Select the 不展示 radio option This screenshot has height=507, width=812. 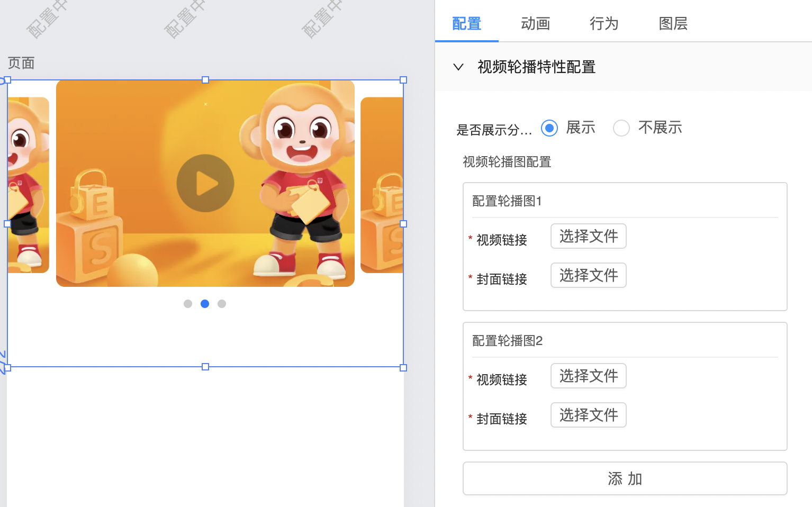point(621,128)
